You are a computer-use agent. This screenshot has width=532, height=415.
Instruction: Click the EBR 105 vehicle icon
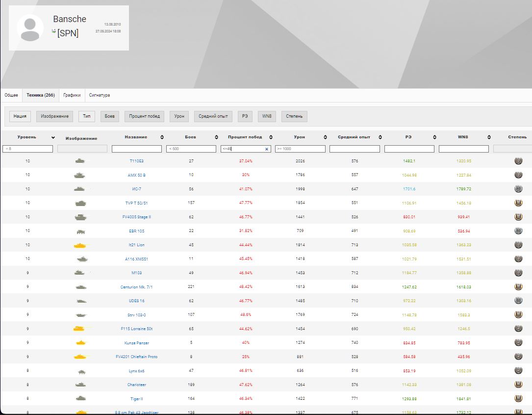pyautogui.click(x=81, y=231)
